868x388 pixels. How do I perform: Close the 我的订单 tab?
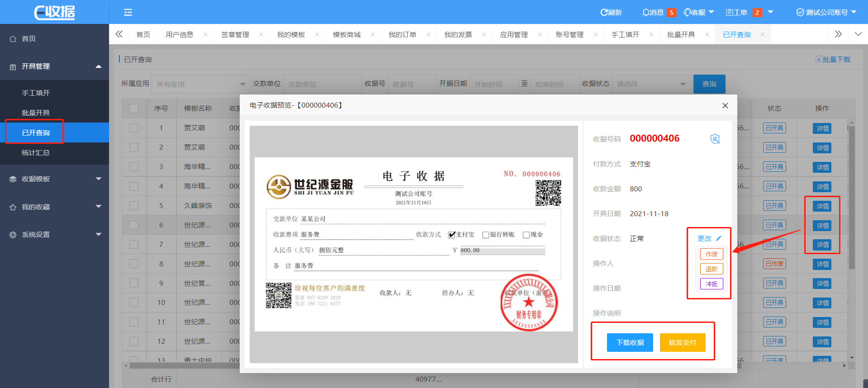coord(428,34)
